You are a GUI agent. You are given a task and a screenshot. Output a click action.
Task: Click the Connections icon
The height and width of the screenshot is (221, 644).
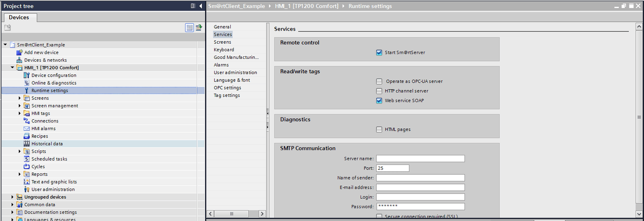[27, 121]
